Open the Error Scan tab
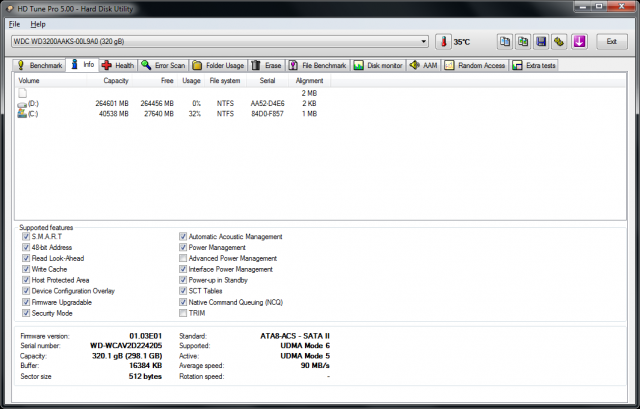This screenshot has width=640, height=409. pos(162,65)
